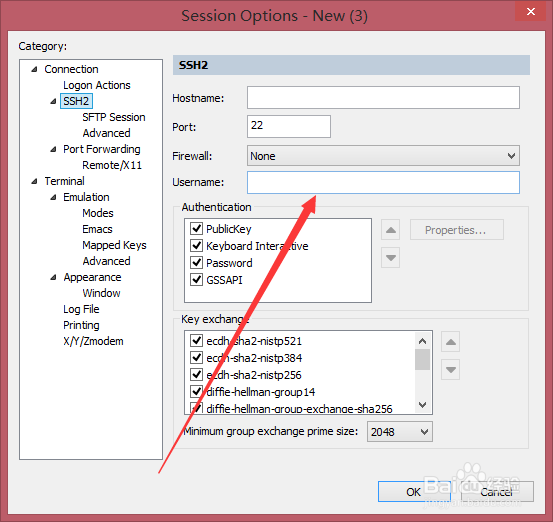Select the Terminal category label
The height and width of the screenshot is (522, 553).
click(x=64, y=181)
